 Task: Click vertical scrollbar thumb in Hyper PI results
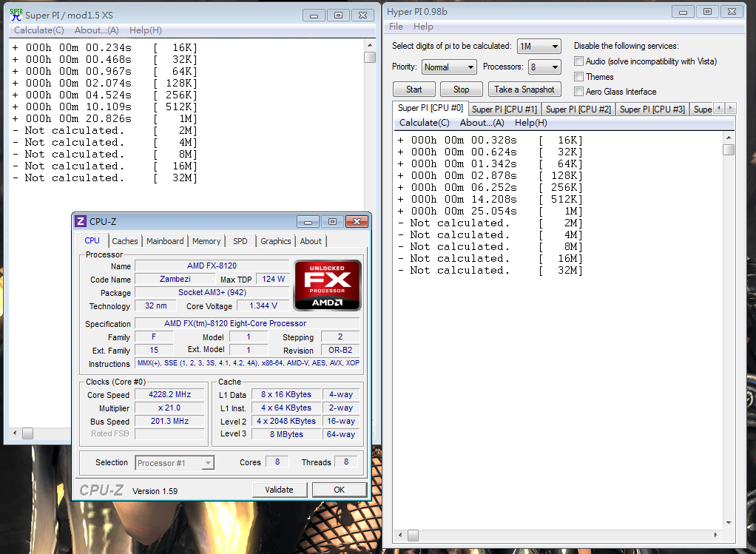pyautogui.click(x=729, y=150)
